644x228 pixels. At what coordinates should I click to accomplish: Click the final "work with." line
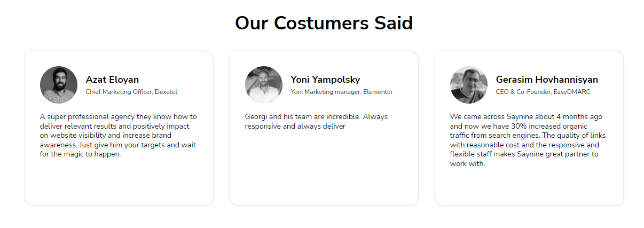pyautogui.click(x=467, y=164)
